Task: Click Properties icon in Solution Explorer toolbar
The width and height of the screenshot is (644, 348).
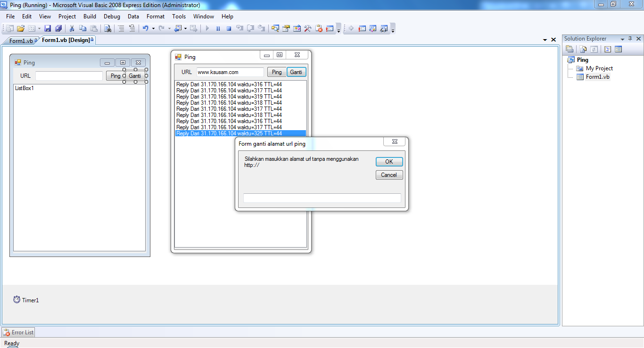Action: [x=570, y=49]
